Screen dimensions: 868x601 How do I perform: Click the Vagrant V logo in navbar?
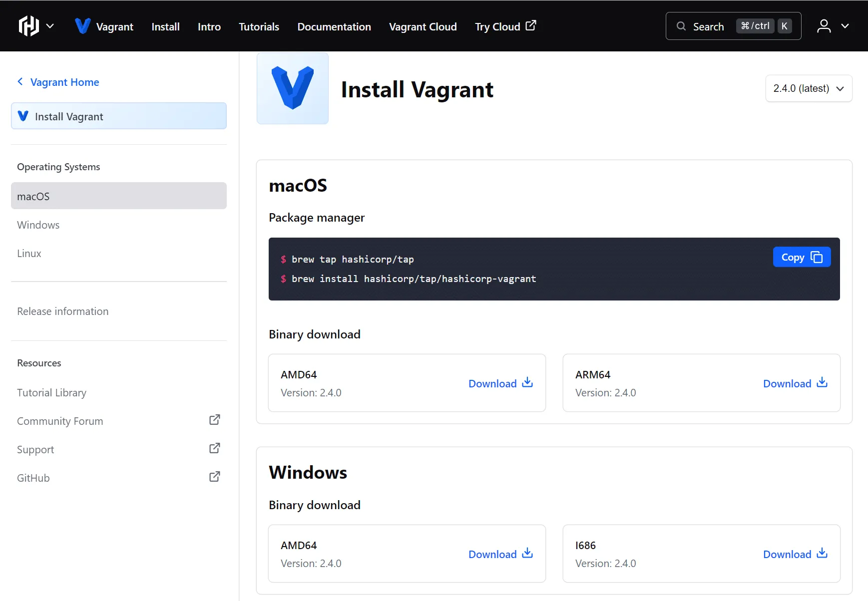click(82, 26)
